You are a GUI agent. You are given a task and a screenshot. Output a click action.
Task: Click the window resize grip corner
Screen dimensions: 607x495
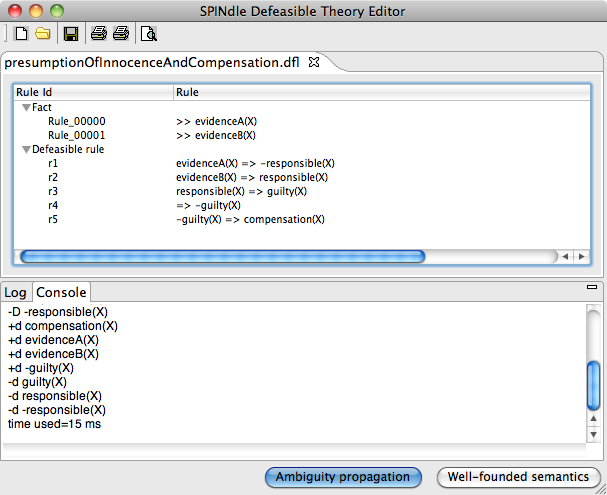[x=601, y=490]
